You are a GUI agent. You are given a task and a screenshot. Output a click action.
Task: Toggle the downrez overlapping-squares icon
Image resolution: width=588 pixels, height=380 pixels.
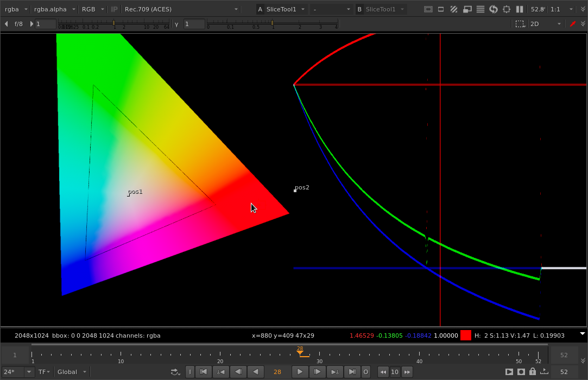coord(467,9)
